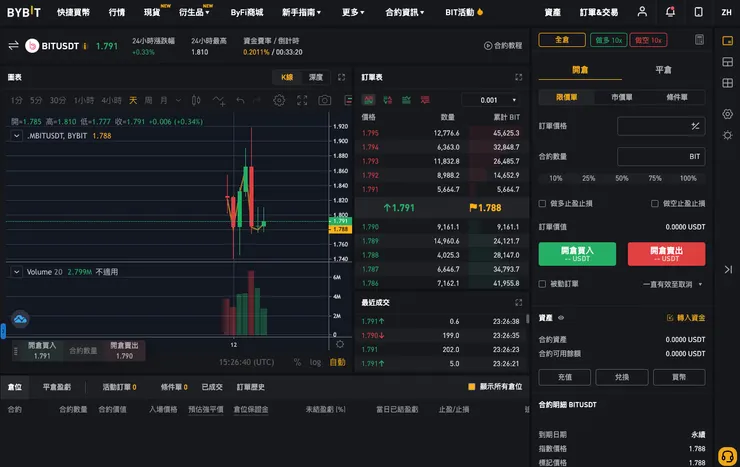Click the 合約數量 input field
Image resolution: width=740 pixels, height=467 pixels.
pos(661,156)
